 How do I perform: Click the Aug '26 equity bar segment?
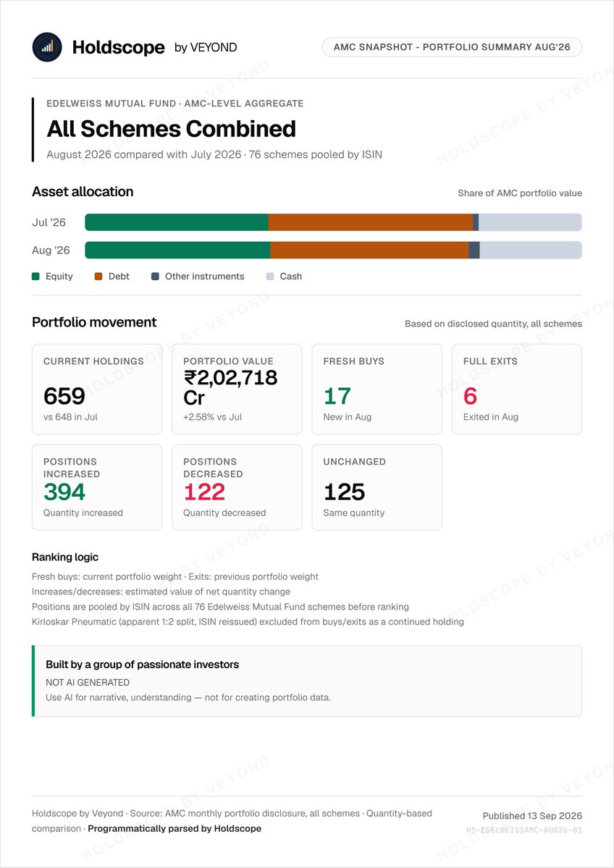177,250
